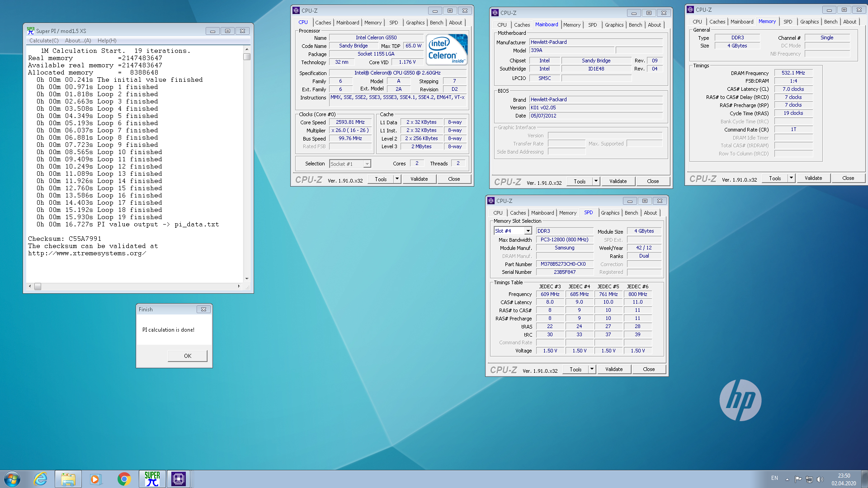Screen dimensions: 868x488
Task: Click Validate in CPU window
Action: [x=419, y=179]
